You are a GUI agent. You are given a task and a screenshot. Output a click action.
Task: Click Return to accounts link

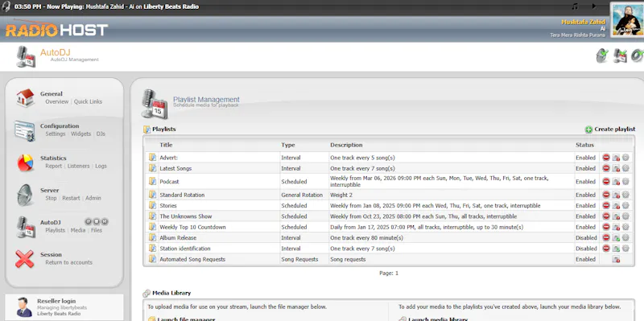(69, 263)
